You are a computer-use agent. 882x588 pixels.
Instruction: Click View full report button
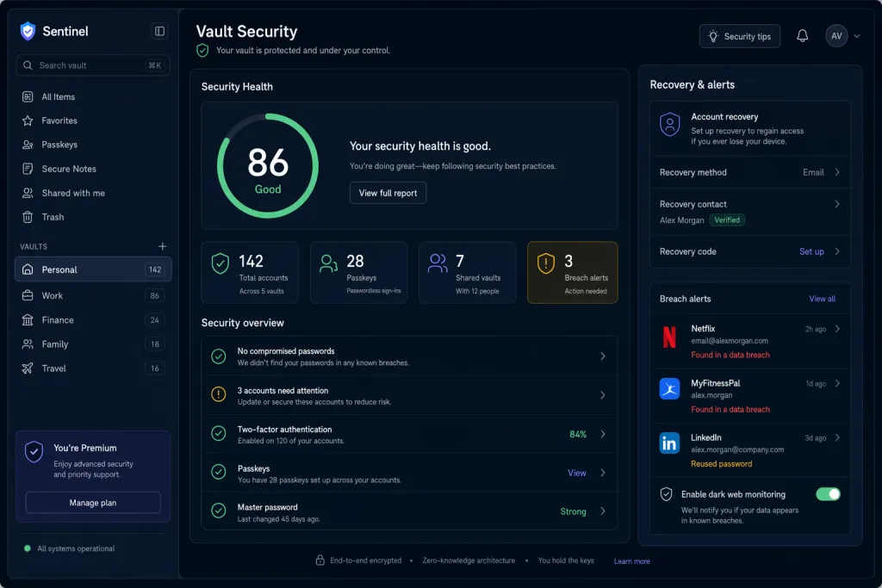click(388, 193)
